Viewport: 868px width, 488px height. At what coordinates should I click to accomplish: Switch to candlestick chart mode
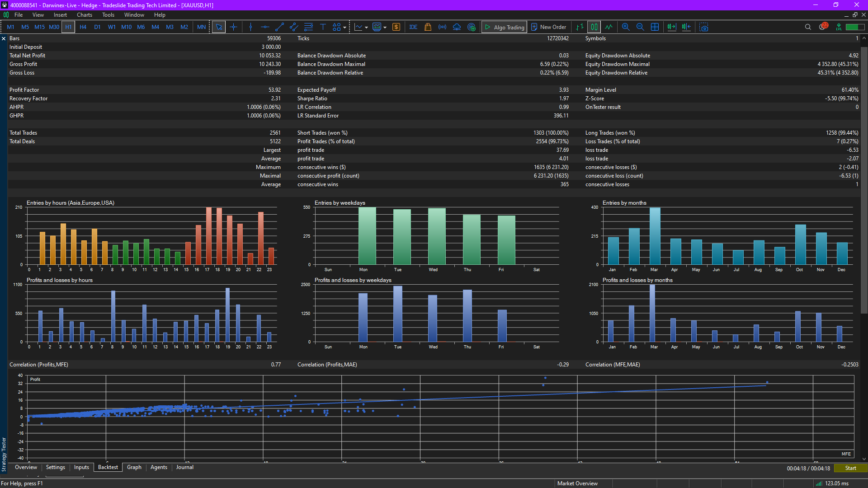click(x=594, y=27)
